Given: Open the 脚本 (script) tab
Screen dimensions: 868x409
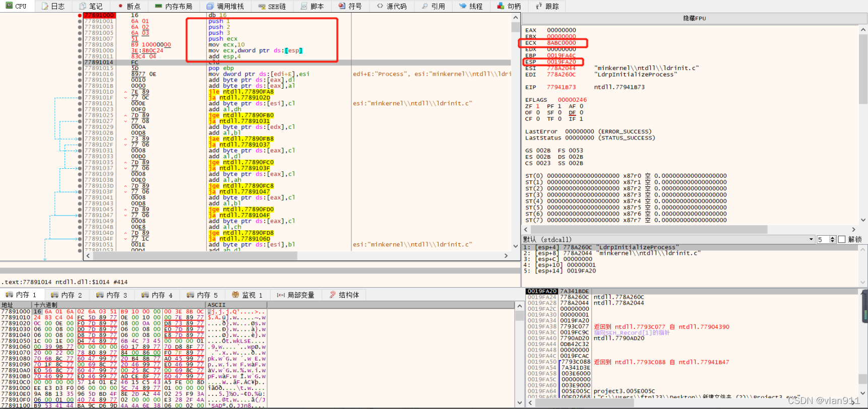Looking at the screenshot, I should [312, 6].
